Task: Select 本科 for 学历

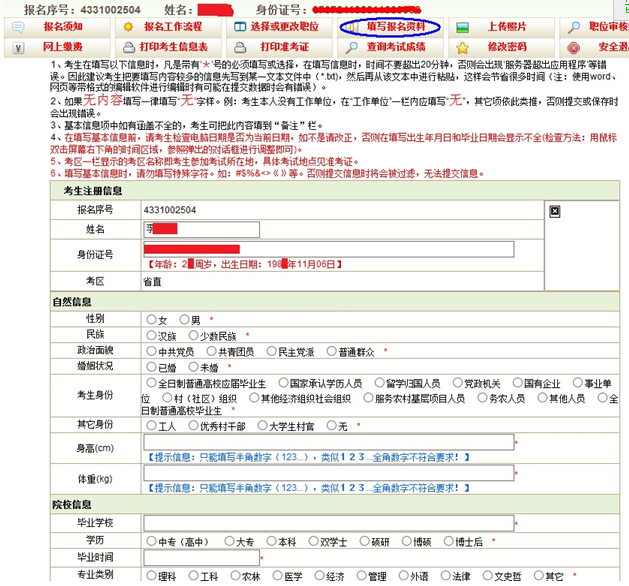Action: coord(272,541)
